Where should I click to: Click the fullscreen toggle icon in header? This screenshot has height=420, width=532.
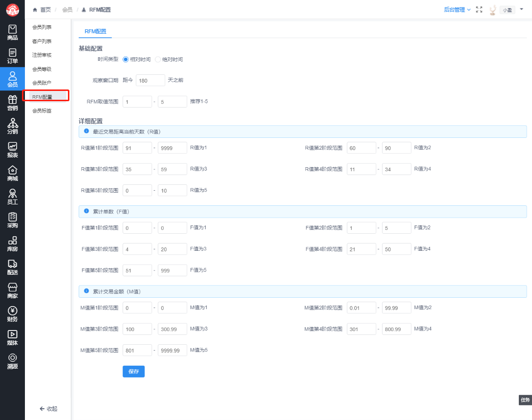pyautogui.click(x=479, y=10)
